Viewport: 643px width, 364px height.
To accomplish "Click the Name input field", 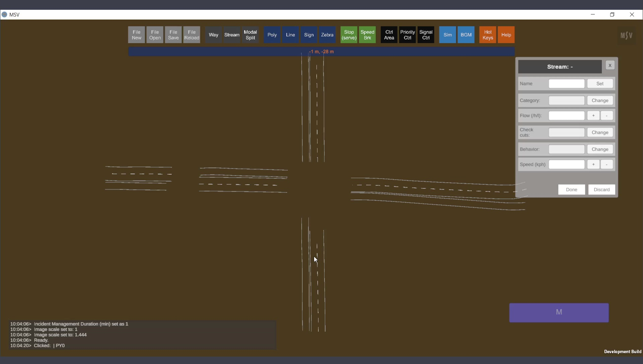I will pyautogui.click(x=566, y=84).
